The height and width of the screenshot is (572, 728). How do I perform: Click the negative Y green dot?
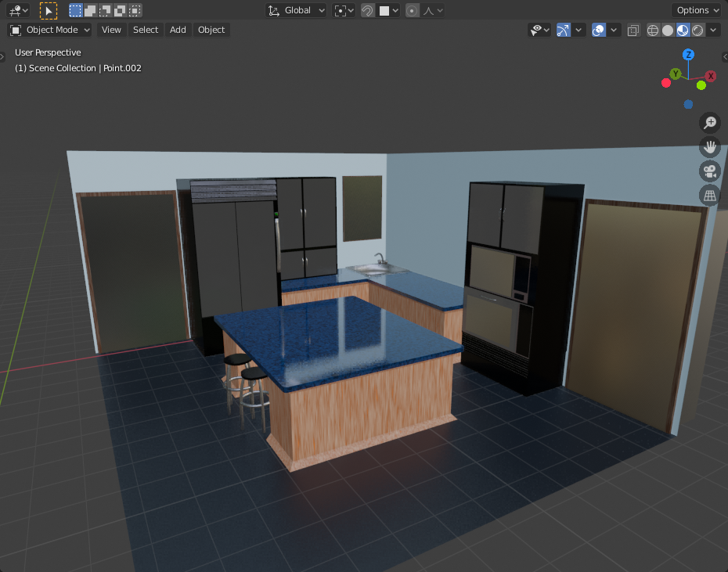[701, 85]
